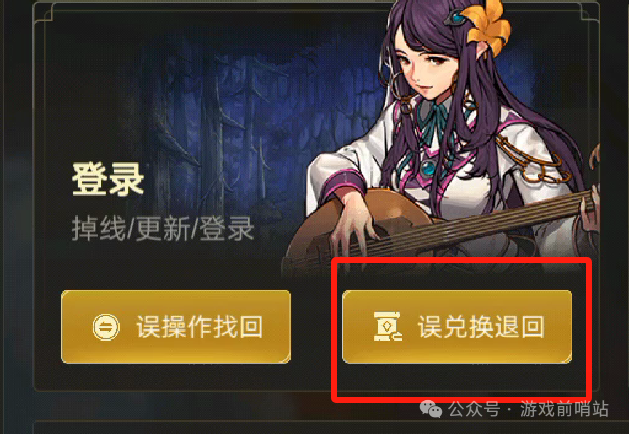This screenshot has width=629, height=434.
Task: Select the 掉线/更新/登录 subtitle text
Action: coord(163,228)
